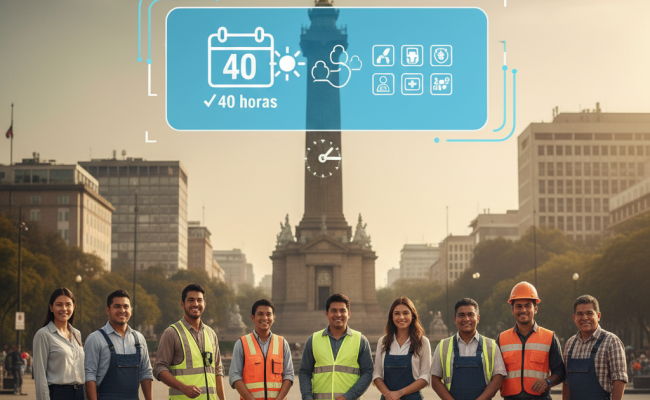Image resolution: width=650 pixels, height=400 pixels.
Task: Click the clock face on the monument
Action: click(x=323, y=158)
